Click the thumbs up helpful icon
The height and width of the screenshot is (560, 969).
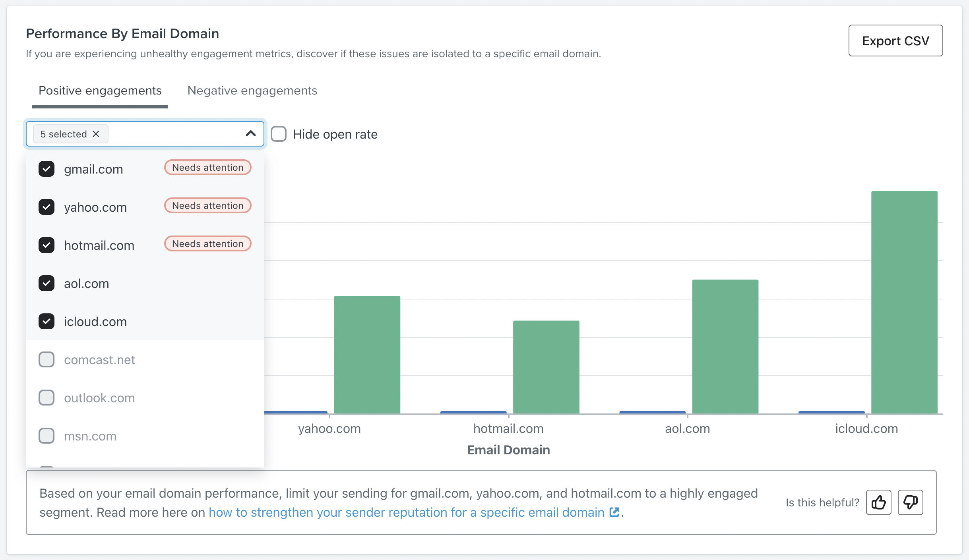(x=878, y=502)
